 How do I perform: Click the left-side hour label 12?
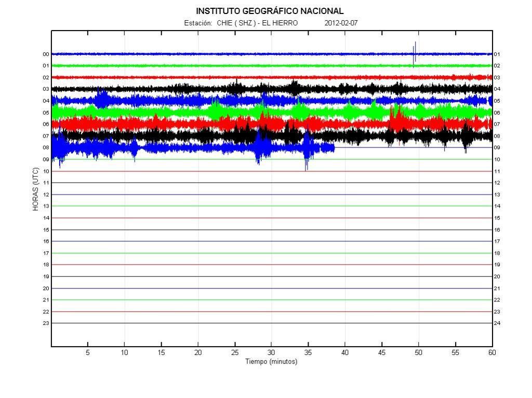pyautogui.click(x=46, y=195)
